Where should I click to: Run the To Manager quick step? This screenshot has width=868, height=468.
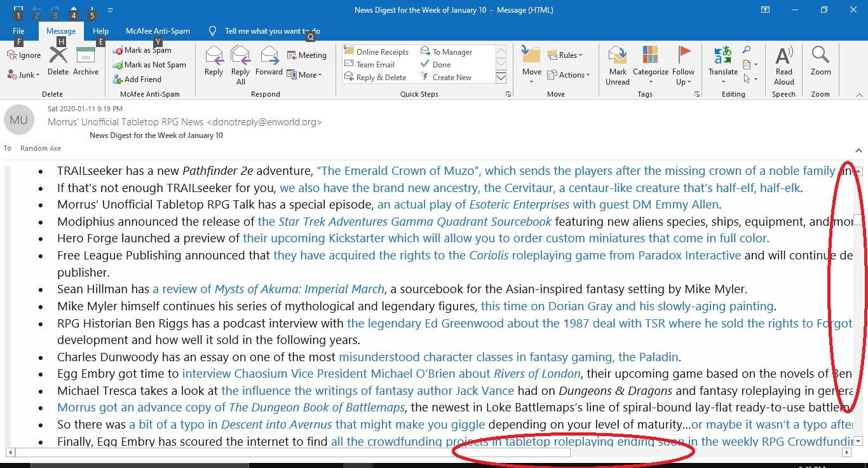[447, 52]
